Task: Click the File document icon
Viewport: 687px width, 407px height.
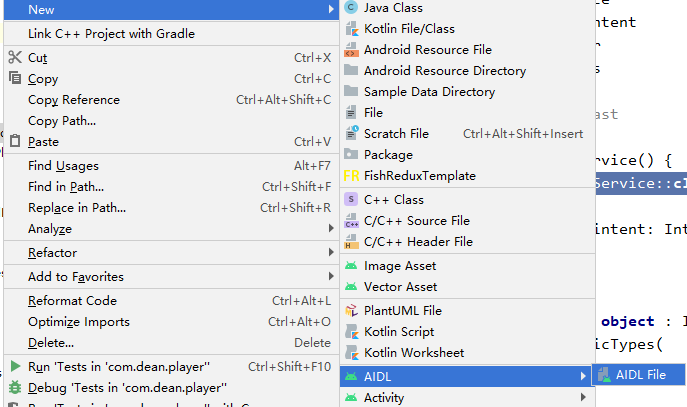Action: click(x=351, y=113)
